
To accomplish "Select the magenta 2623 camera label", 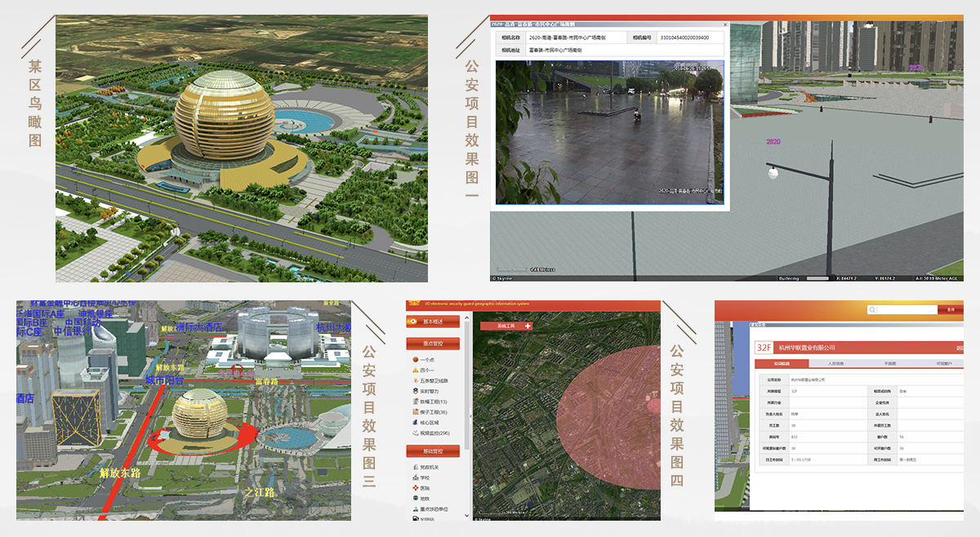I will click(x=915, y=68).
